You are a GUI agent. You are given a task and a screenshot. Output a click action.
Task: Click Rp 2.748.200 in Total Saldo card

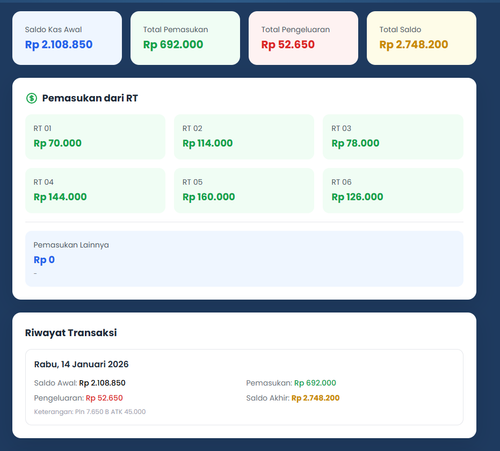pos(414,45)
